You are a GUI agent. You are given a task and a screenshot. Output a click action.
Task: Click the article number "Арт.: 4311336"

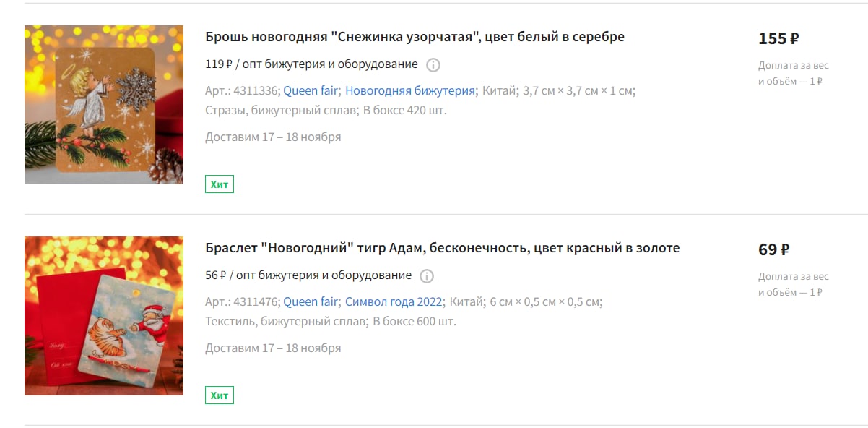point(242,90)
